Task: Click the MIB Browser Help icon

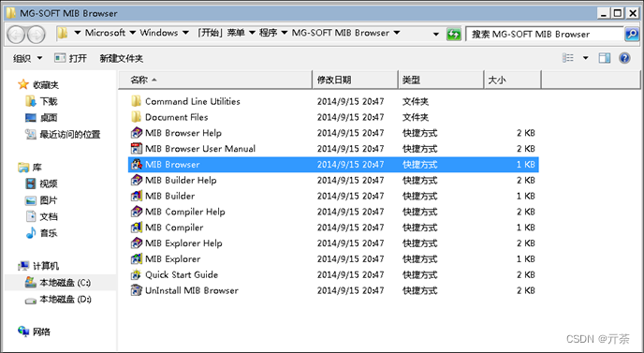Action: [x=136, y=133]
